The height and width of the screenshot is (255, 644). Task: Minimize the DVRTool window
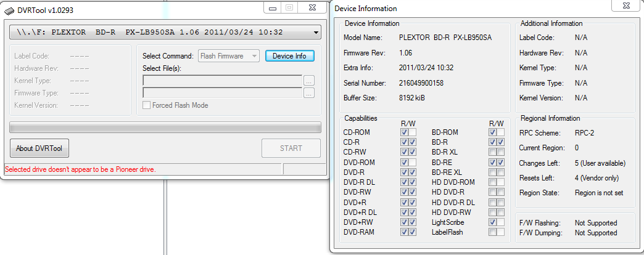272,7
